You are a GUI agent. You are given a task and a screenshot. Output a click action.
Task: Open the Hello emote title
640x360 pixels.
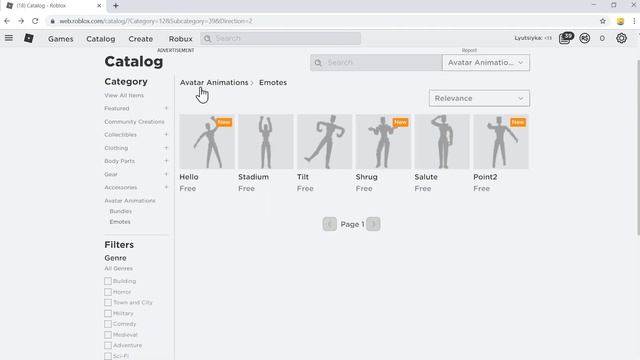click(189, 177)
